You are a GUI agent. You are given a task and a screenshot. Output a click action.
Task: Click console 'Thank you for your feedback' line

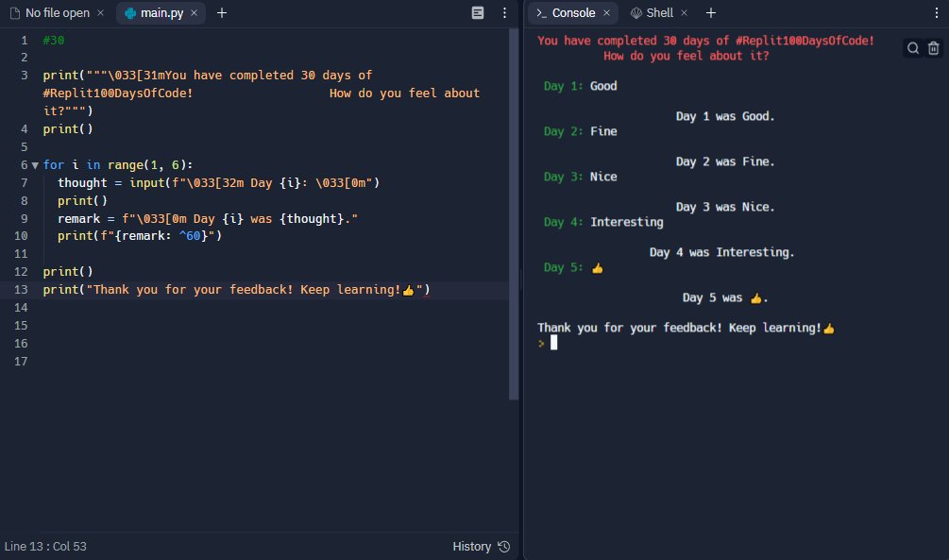(686, 328)
